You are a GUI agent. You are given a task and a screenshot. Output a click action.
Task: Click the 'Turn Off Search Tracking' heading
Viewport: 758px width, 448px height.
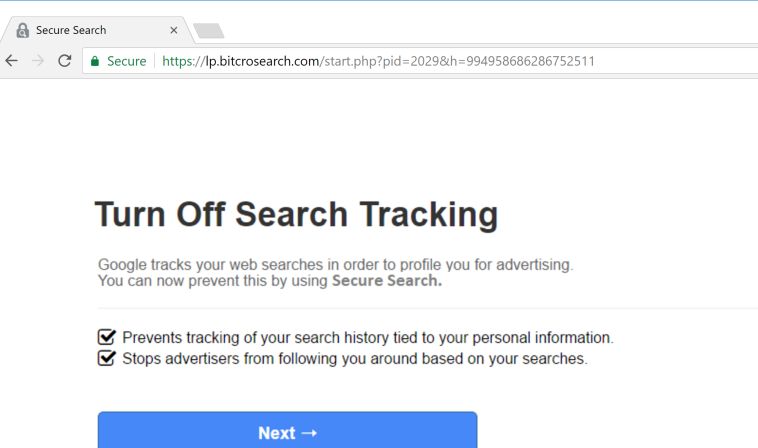click(x=296, y=215)
